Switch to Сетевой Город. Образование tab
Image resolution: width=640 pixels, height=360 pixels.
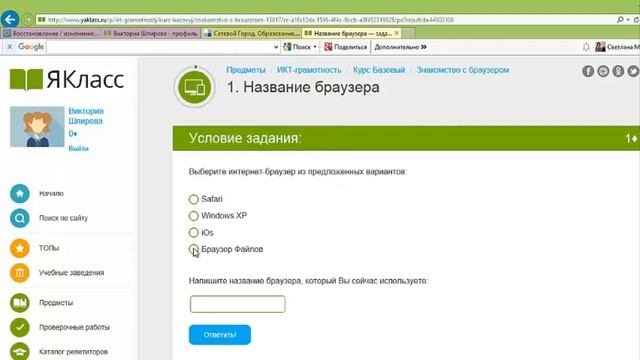coord(252,33)
